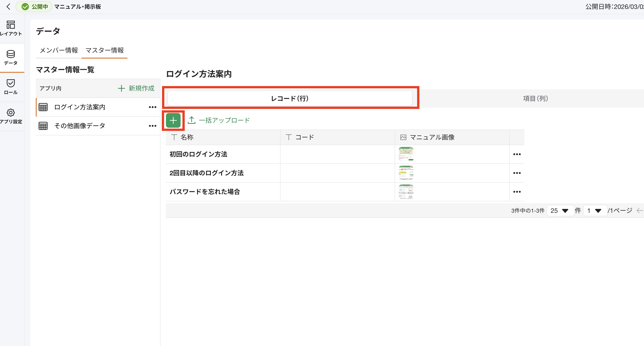Click the filter icon on the コード column

pyautogui.click(x=289, y=137)
